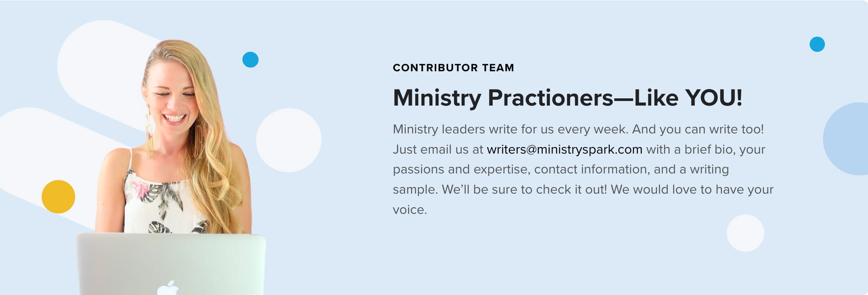This screenshot has height=295, width=868.
Task: Open the writers@ministryspark.com email link
Action: click(x=564, y=149)
